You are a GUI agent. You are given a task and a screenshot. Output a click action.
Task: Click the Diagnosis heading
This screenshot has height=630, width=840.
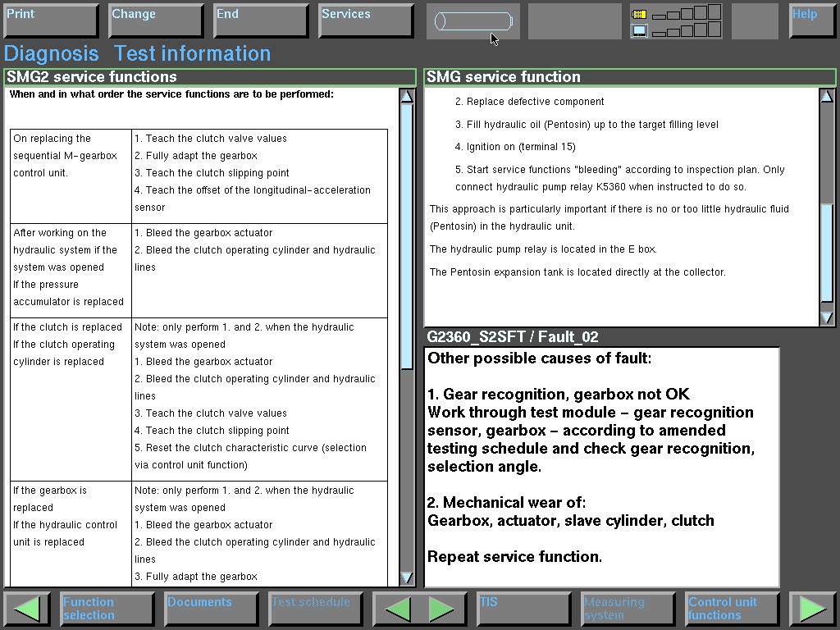(52, 53)
